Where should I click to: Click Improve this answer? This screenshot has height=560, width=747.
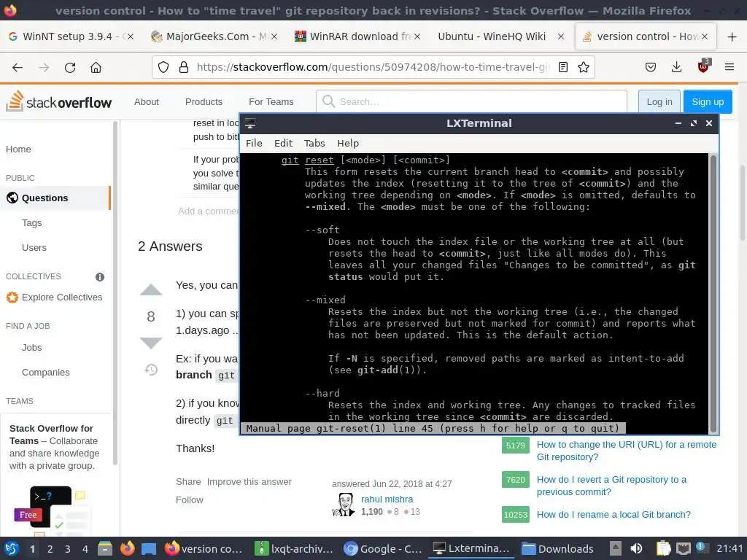249,481
